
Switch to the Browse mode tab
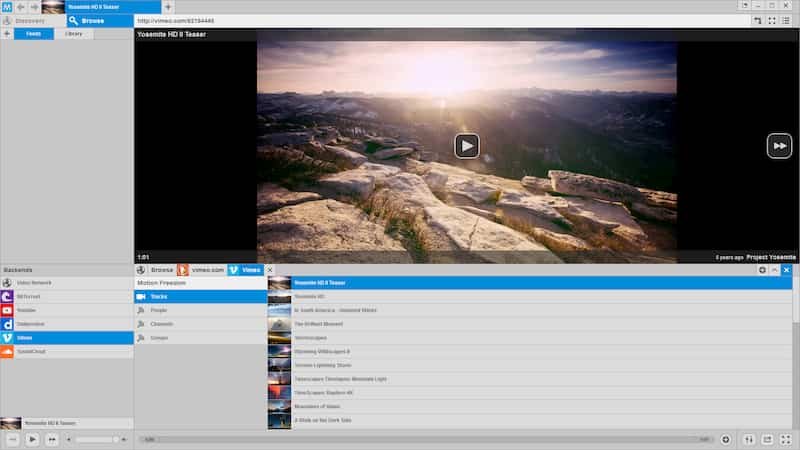pos(100,21)
